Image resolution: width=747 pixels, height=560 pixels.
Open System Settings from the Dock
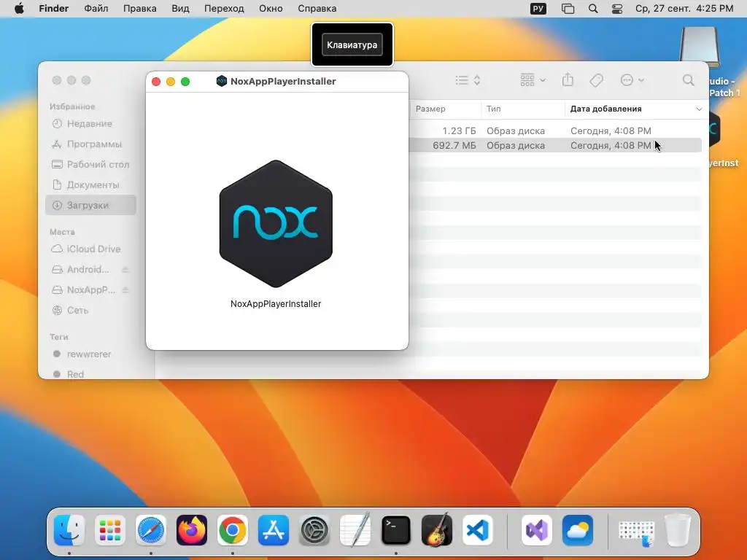click(314, 530)
